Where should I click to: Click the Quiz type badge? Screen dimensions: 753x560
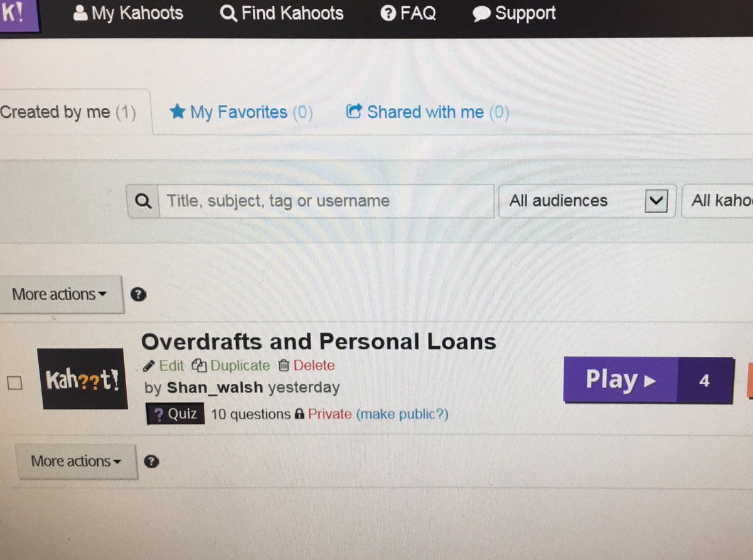coord(176,415)
